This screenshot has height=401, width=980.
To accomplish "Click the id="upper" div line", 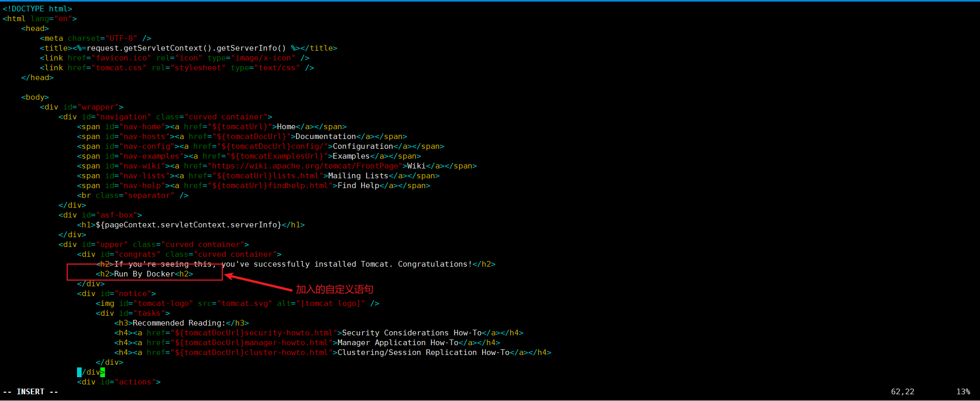I will pos(154,244).
